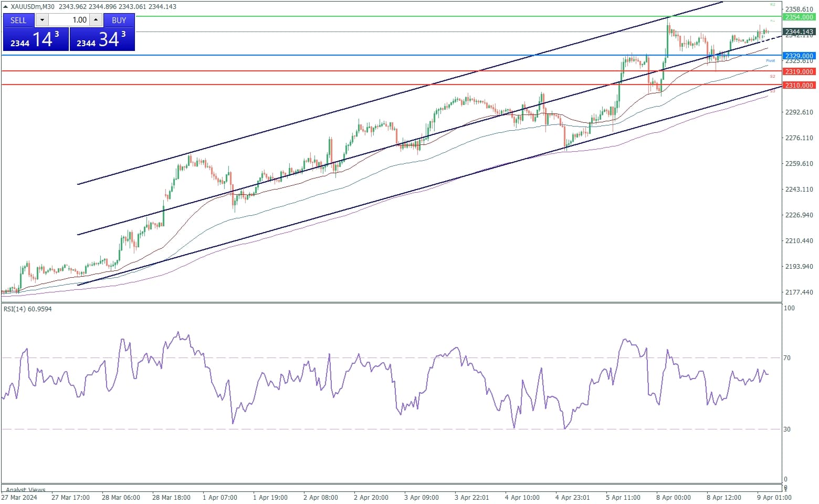Click the S2 support label on the chart
The height and width of the screenshot is (504, 819).
[772, 77]
